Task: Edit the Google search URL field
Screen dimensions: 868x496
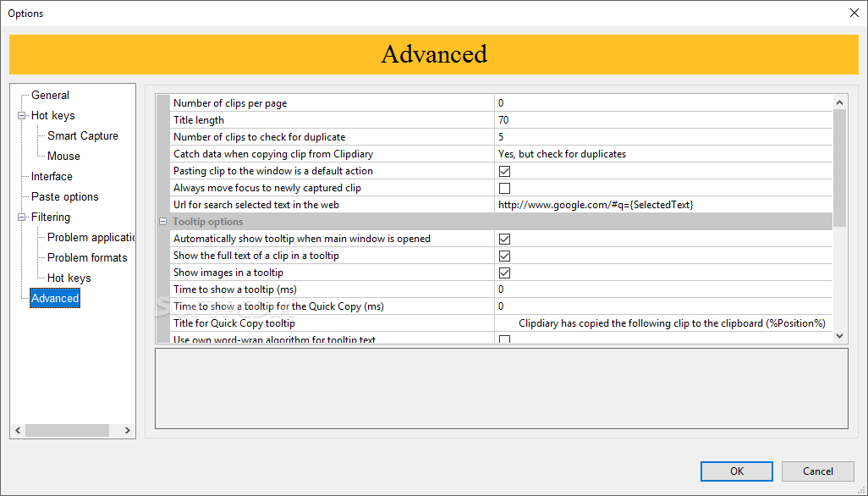Action: 663,205
